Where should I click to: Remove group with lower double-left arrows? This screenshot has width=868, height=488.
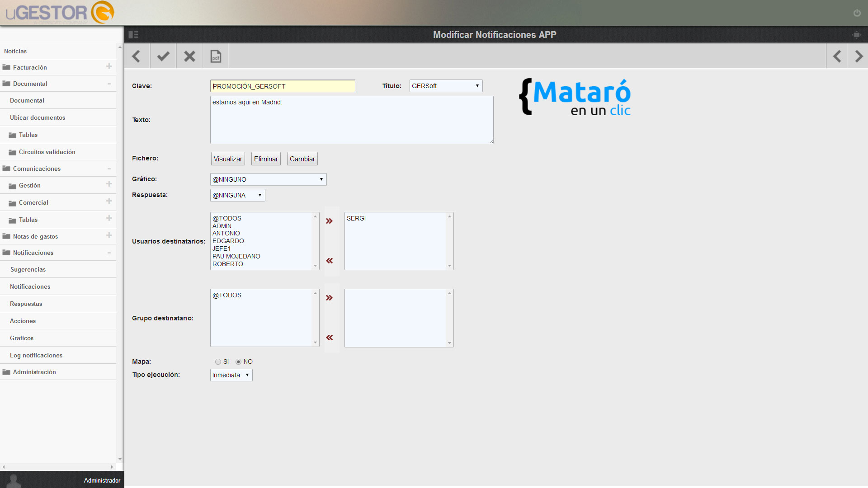[329, 338]
